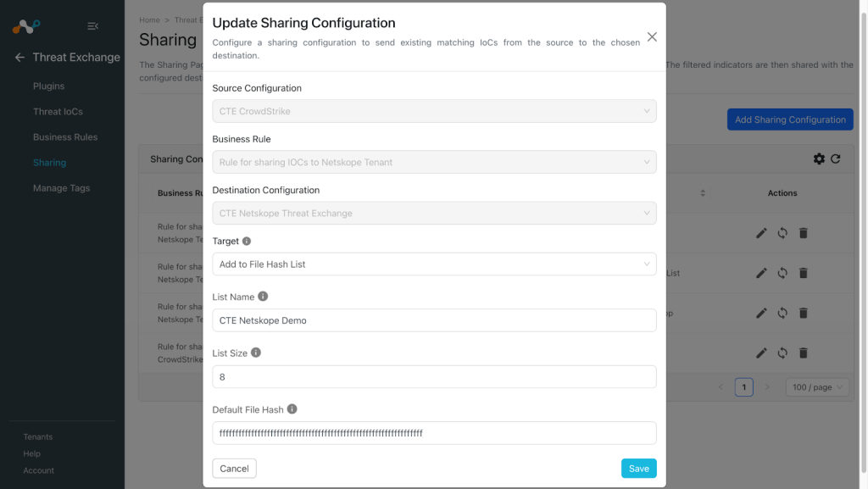This screenshot has width=868, height=489.
Task: Open the table settings gear icon
Action: pyautogui.click(x=819, y=158)
